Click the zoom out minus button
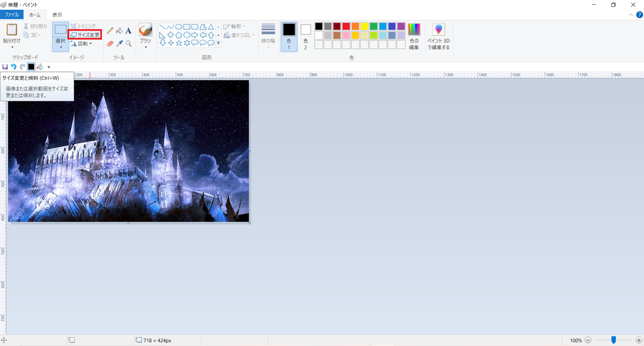 pyautogui.click(x=588, y=340)
